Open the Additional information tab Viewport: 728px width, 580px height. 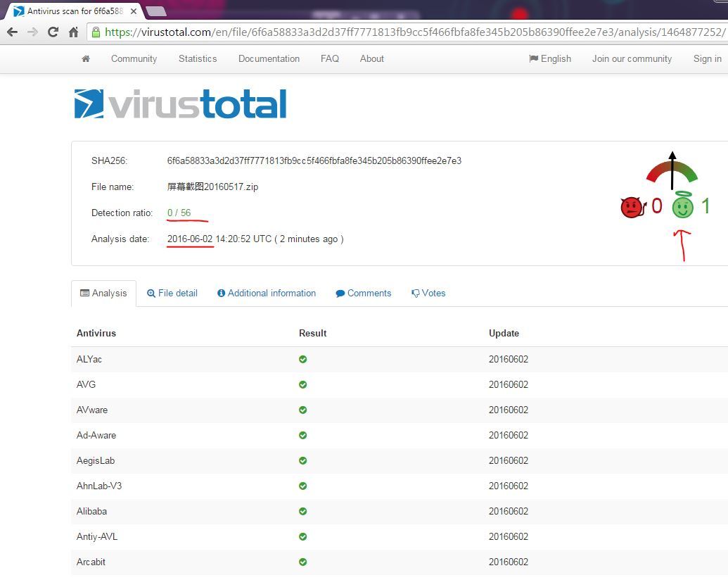tap(267, 294)
